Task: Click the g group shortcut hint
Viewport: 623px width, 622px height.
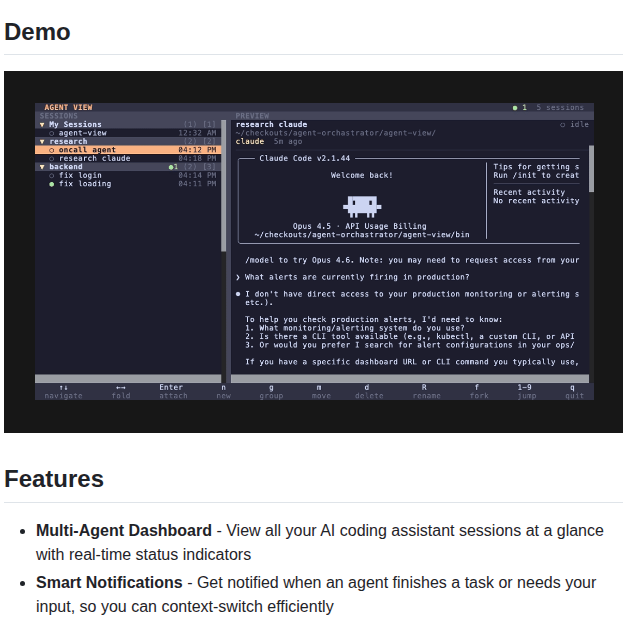Action: tap(271, 391)
